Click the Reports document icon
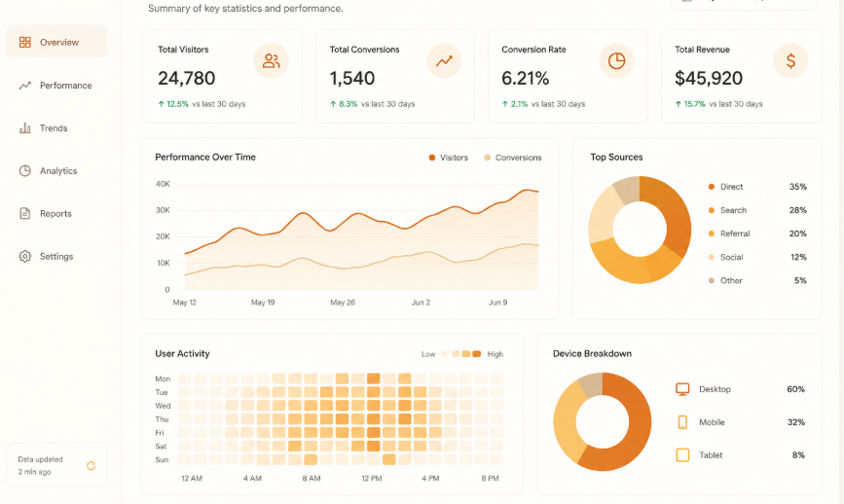The image size is (844, 504). coord(24,213)
